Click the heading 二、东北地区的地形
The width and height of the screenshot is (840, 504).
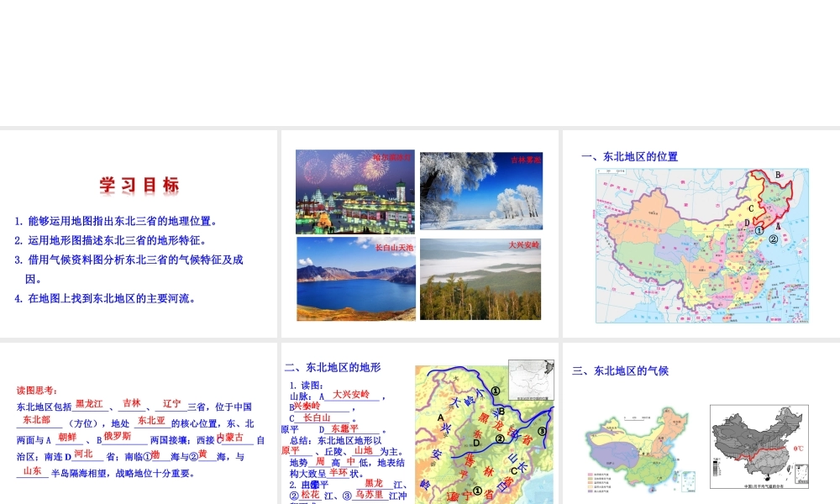click(332, 367)
